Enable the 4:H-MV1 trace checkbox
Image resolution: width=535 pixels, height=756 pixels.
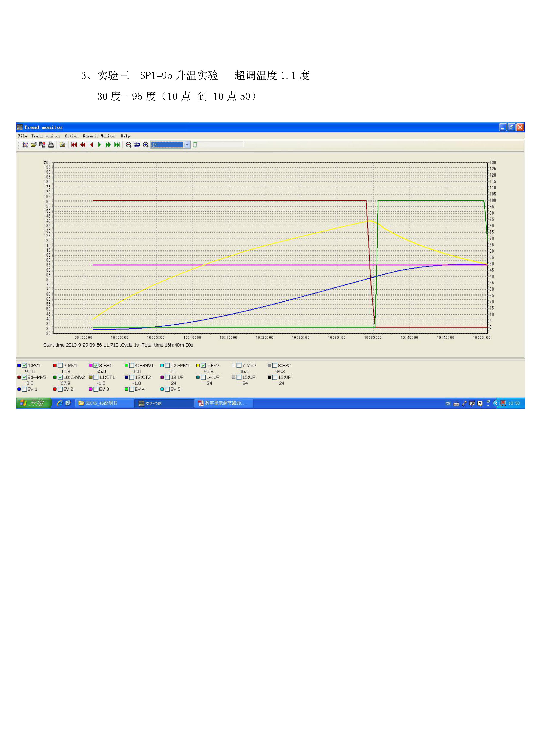click(x=132, y=366)
